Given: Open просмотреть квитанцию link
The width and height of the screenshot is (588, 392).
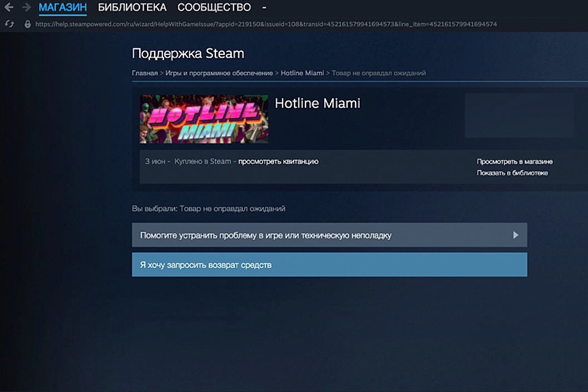Looking at the screenshot, I should click(278, 161).
